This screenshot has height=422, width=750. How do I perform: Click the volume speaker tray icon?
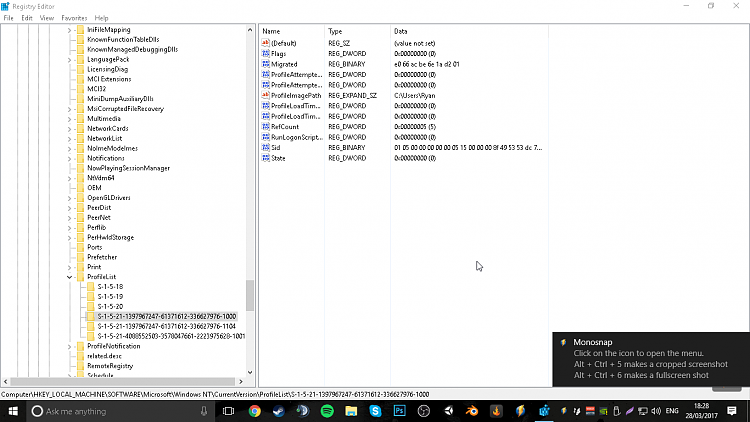[656, 411]
